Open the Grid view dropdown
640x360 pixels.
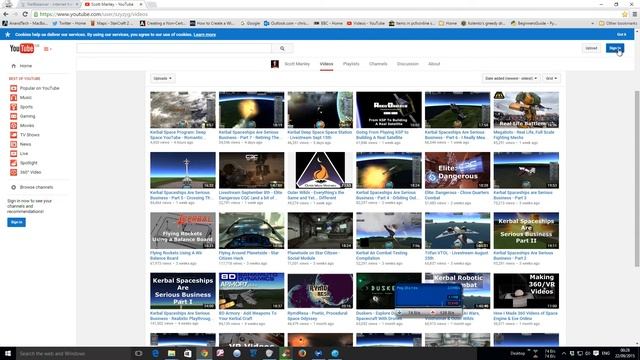551,78
